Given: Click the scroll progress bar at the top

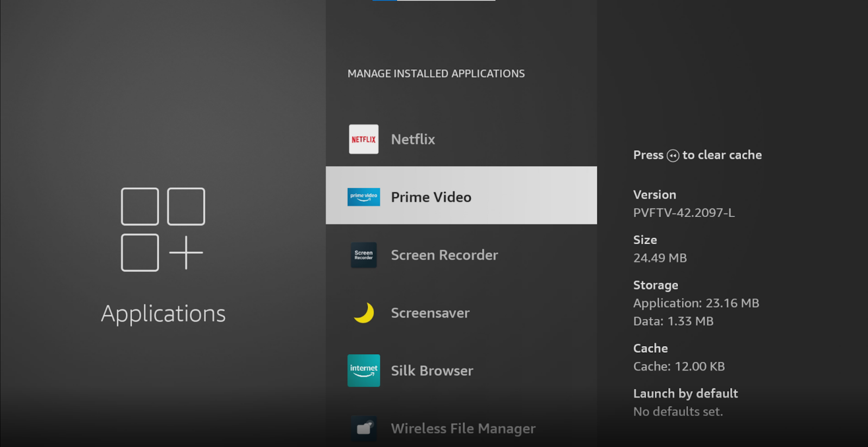Looking at the screenshot, I should tap(434, 1).
